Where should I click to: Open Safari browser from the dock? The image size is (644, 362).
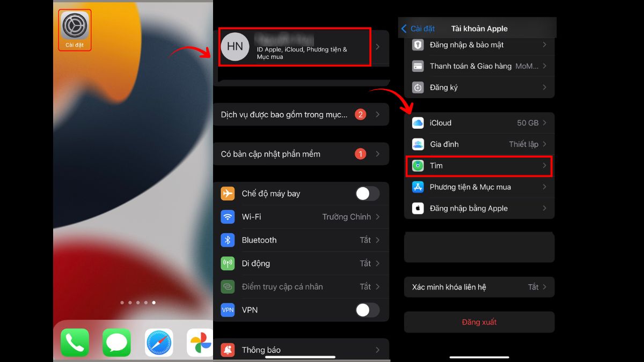(159, 343)
